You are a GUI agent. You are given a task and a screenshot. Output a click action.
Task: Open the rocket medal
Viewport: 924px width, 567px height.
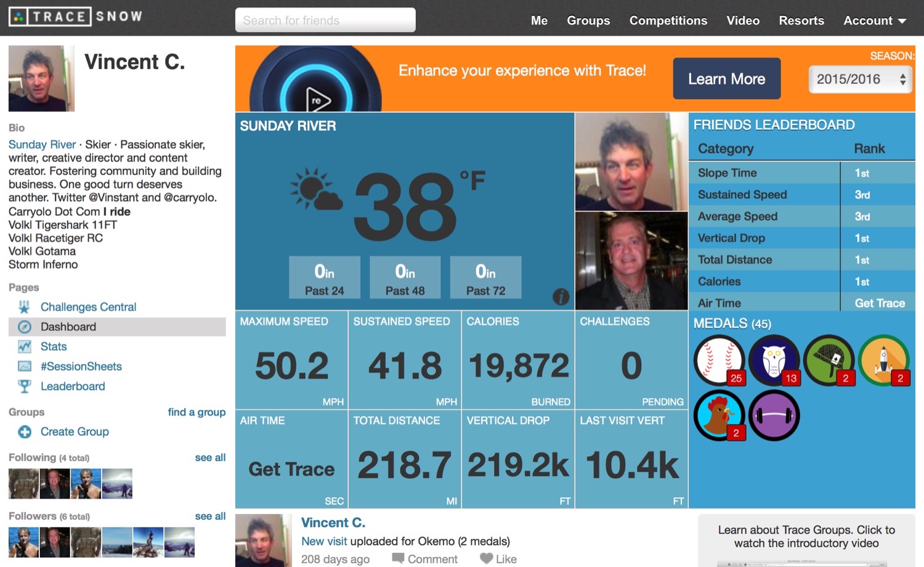[x=884, y=361]
